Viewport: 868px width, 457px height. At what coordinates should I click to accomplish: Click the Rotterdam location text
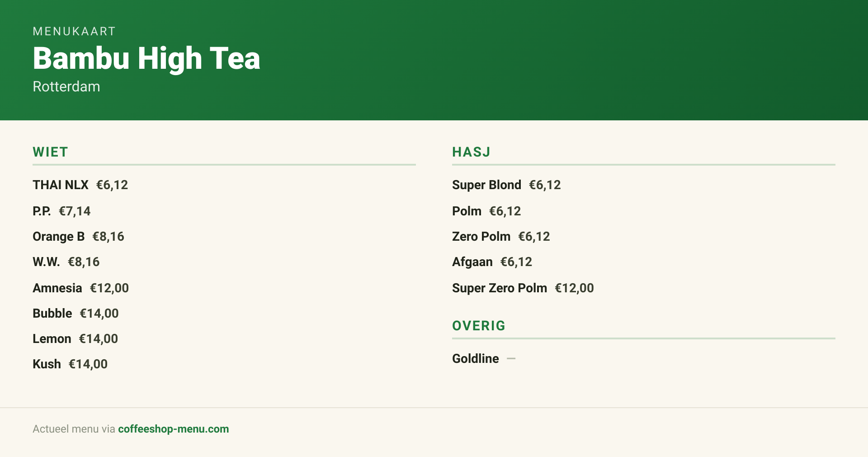66,86
